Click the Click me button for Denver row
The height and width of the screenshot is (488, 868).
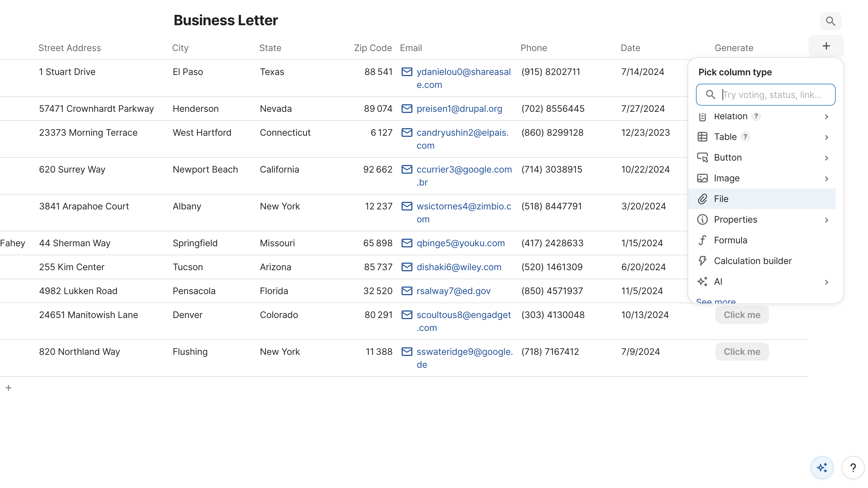click(x=742, y=314)
